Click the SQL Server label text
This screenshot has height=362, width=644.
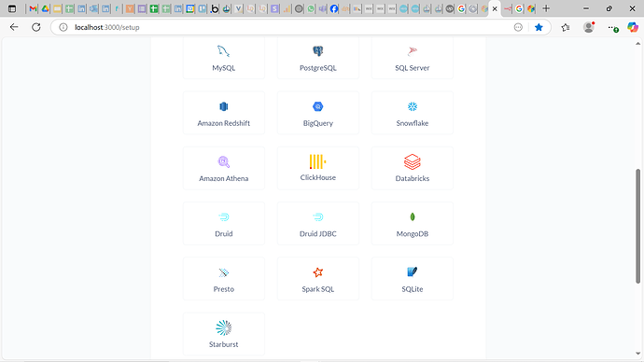(x=413, y=68)
